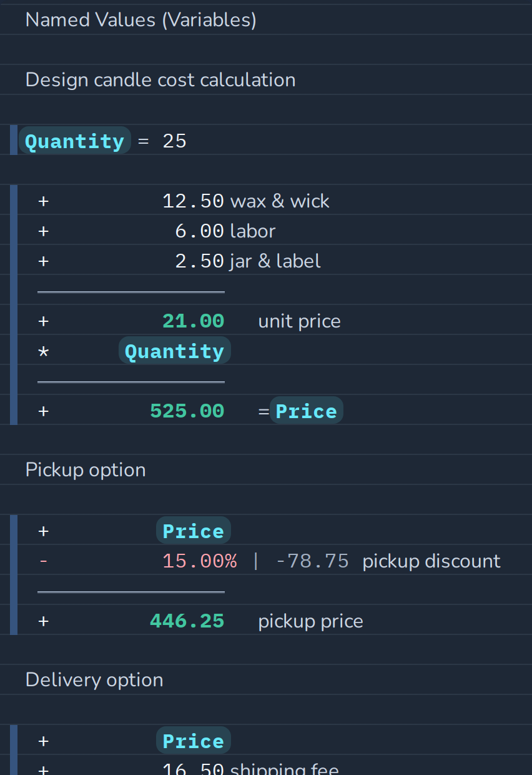532x775 pixels.
Task: Click the 6.00 labor amount
Action: click(x=199, y=231)
